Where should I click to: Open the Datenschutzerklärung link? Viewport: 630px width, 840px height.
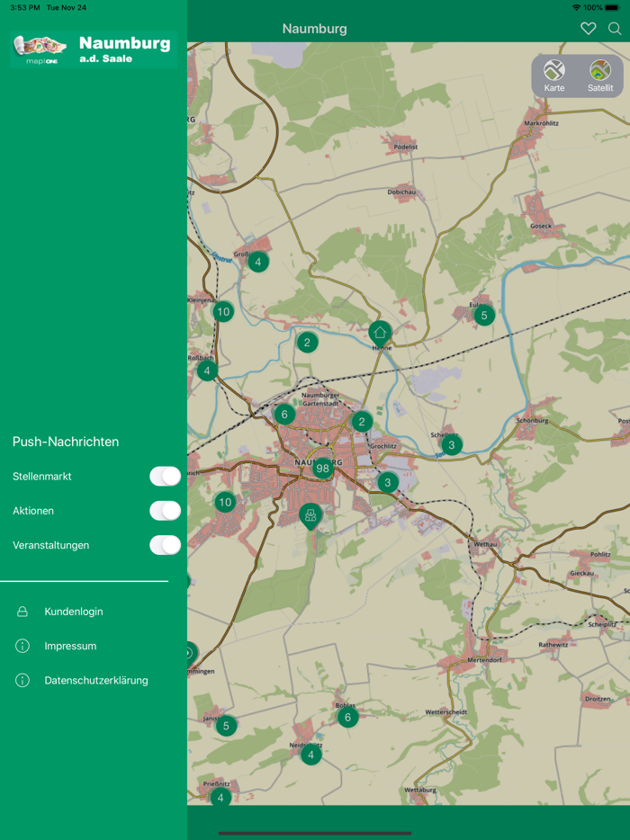click(96, 681)
